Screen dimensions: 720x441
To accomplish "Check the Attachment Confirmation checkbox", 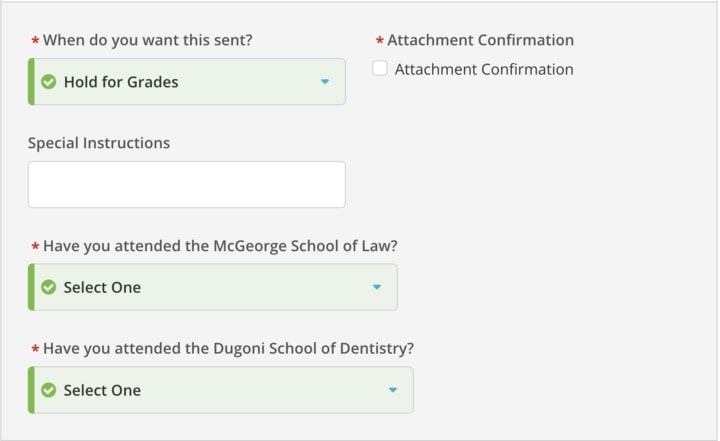I will (380, 68).
